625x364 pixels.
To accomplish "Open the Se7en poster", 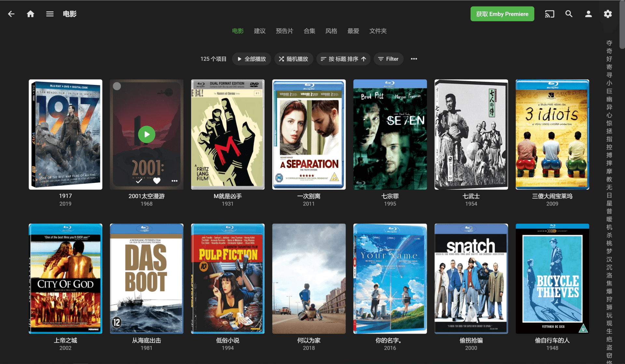I will tap(390, 134).
